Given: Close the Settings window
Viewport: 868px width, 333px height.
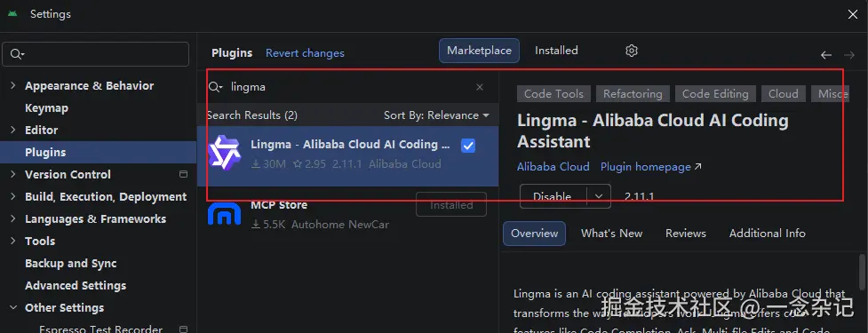Looking at the screenshot, I should (853, 14).
